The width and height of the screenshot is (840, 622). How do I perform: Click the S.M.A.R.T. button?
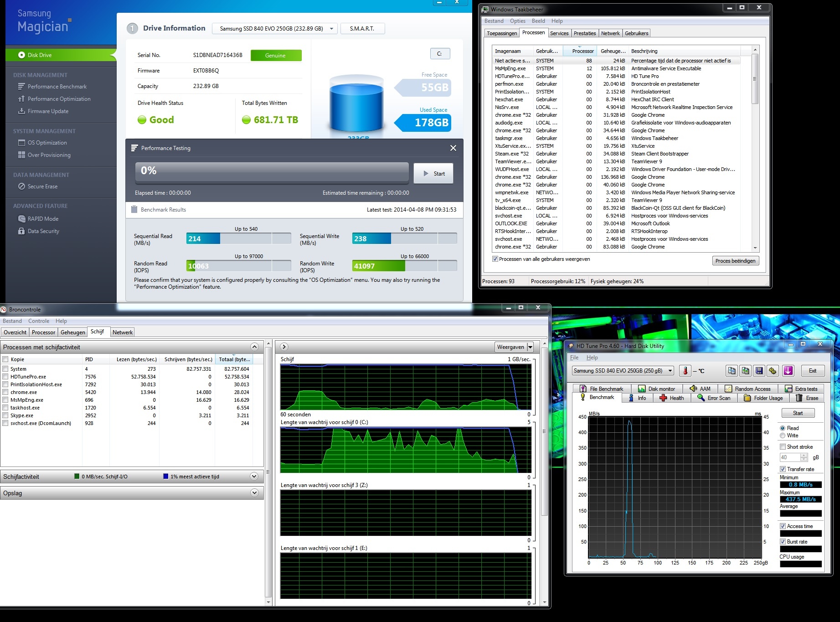[x=362, y=28]
